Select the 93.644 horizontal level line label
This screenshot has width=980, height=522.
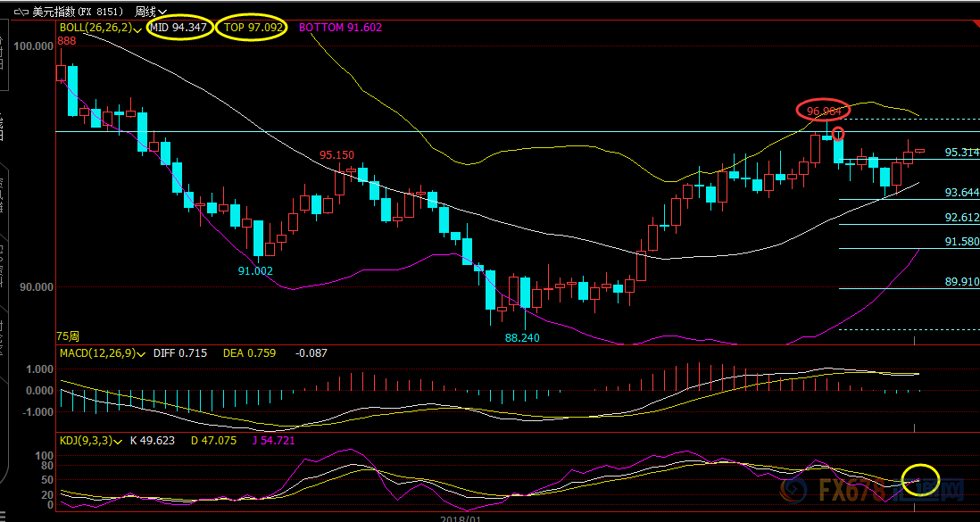(x=961, y=193)
